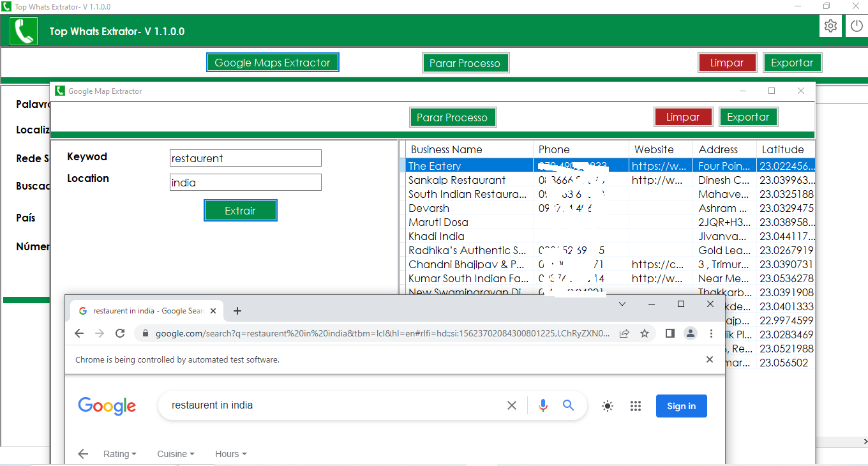868x466 pixels.
Task: Sort by Business Name column header
Action: (469, 149)
